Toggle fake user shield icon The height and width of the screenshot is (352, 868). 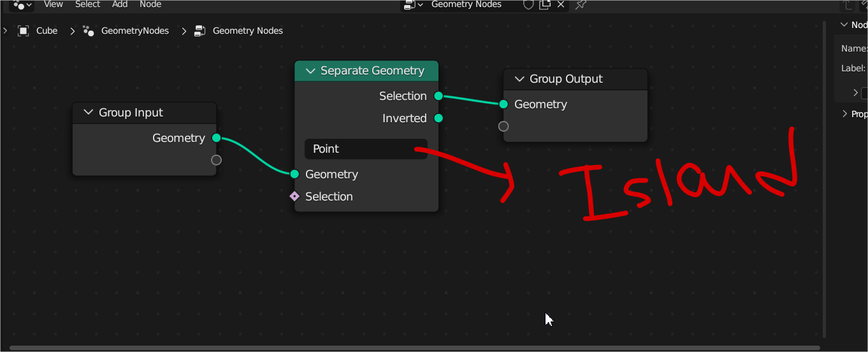pyautogui.click(x=528, y=4)
